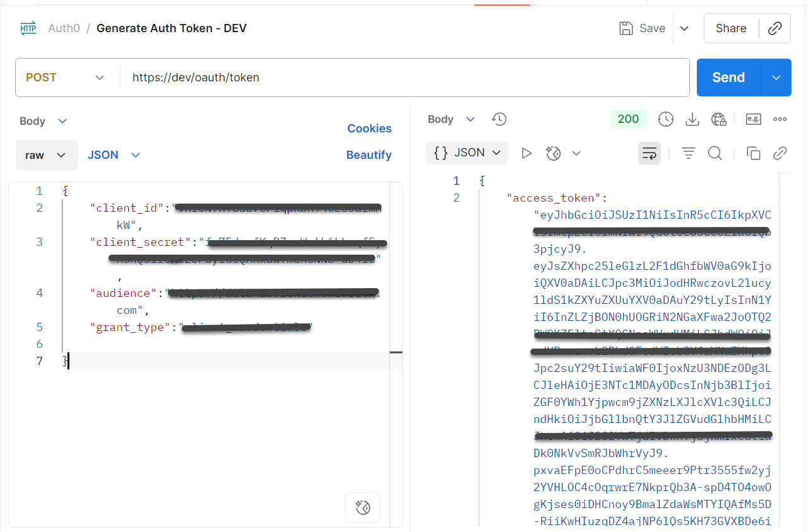Beautify the request JSON body

369,154
